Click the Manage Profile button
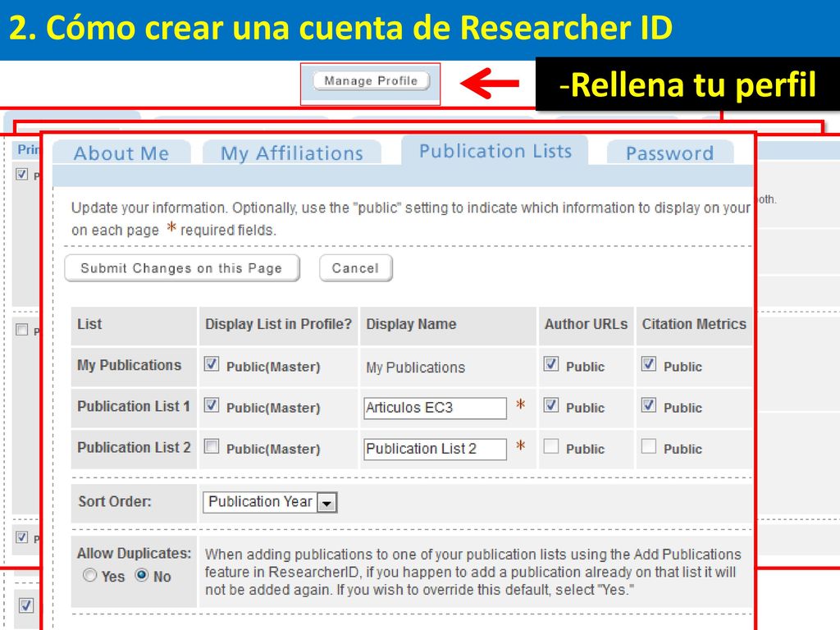840x630 pixels. coord(371,81)
